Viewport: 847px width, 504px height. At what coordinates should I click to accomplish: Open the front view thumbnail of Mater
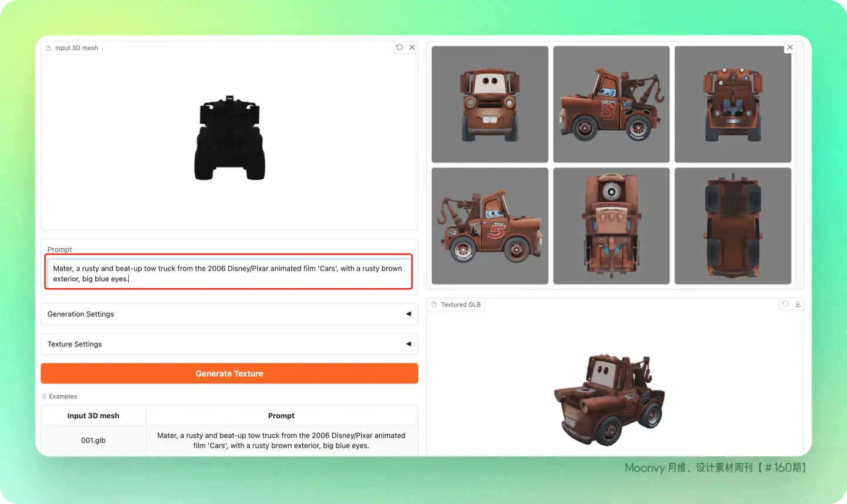489,104
